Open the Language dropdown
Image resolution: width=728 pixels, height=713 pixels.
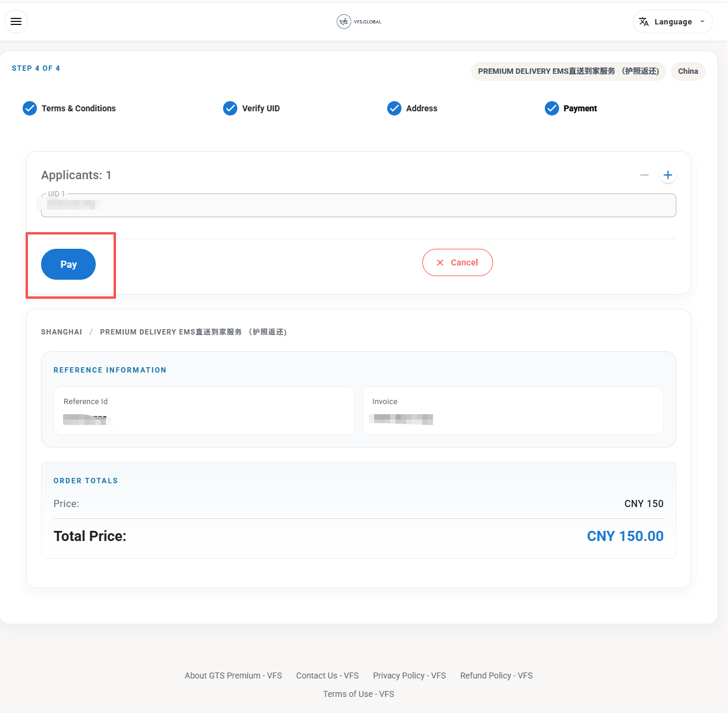pos(673,21)
